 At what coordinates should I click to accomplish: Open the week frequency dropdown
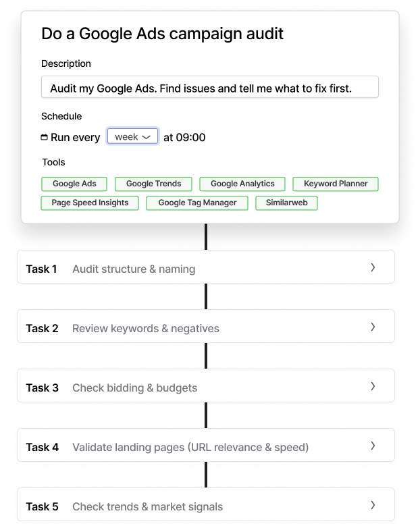click(x=132, y=136)
